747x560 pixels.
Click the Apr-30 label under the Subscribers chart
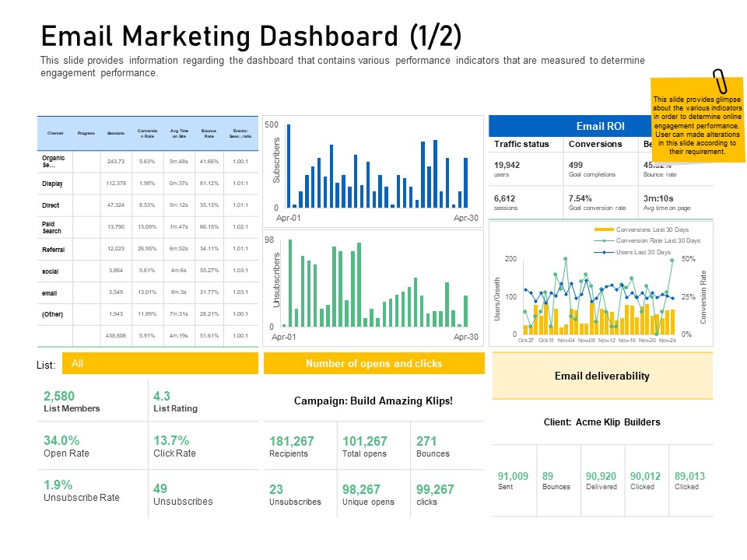466,218
